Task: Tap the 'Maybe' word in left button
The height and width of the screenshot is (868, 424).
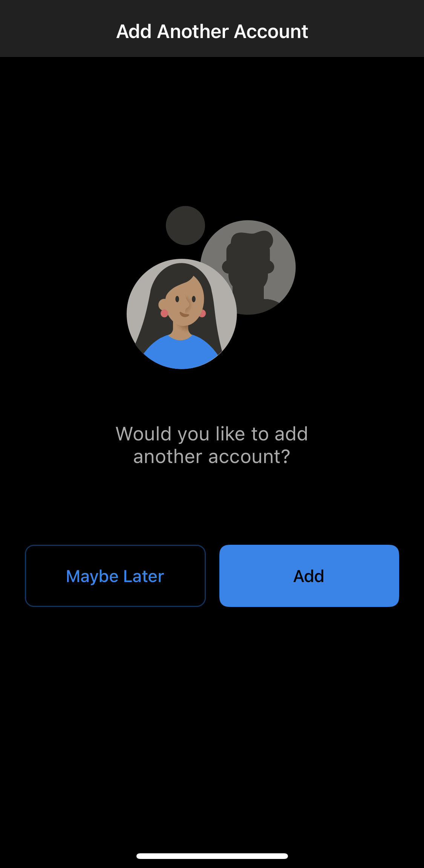Action: click(92, 577)
